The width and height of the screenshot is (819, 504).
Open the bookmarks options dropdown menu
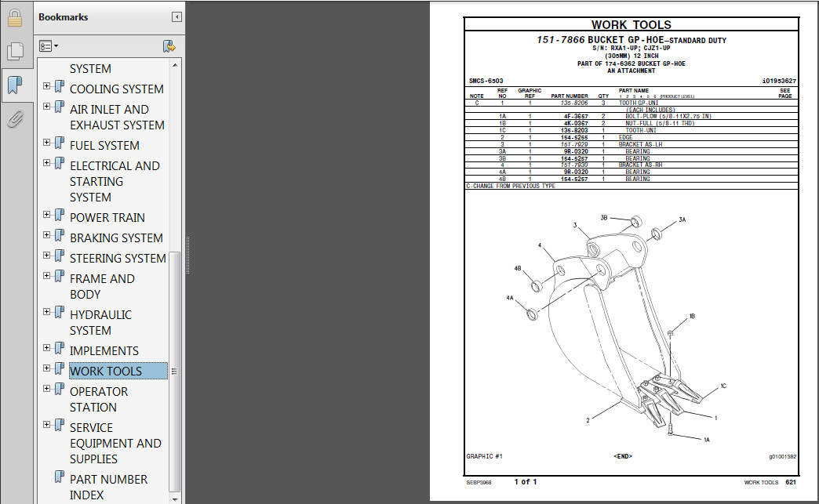(49, 46)
